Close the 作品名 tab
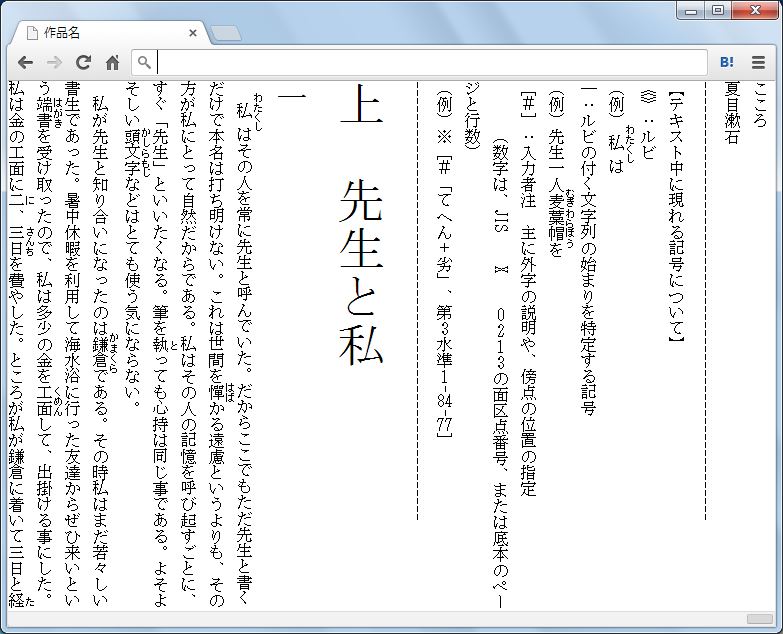783x634 pixels. tap(193, 33)
